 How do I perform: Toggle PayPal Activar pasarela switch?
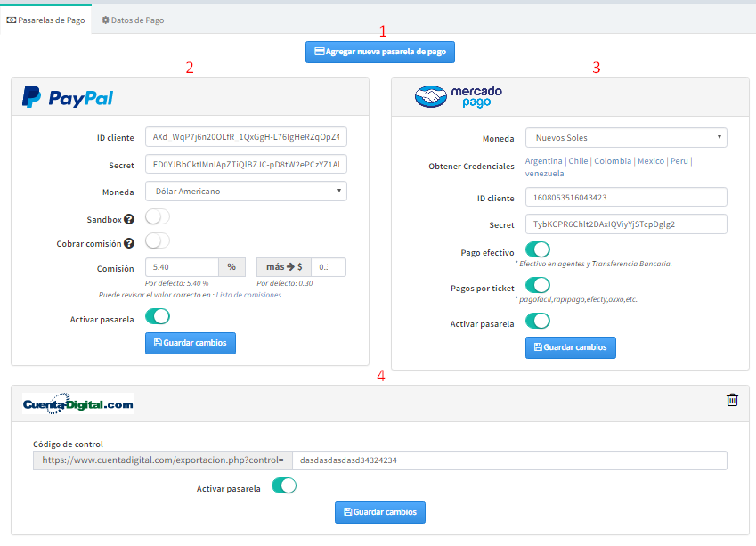[158, 316]
